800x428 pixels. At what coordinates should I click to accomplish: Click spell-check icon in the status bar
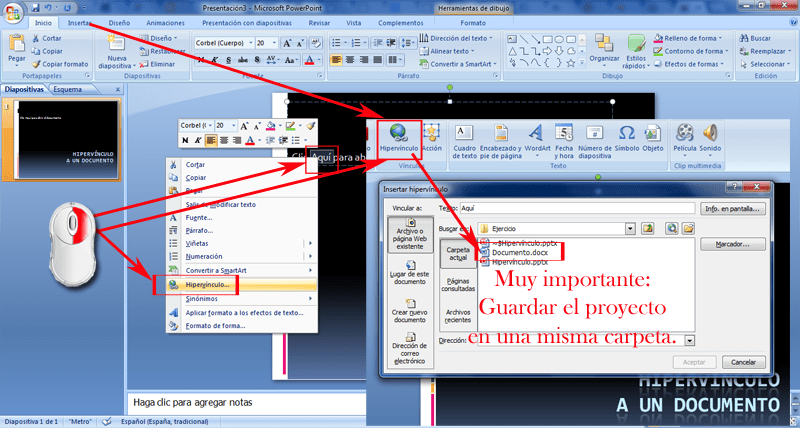tap(107, 422)
